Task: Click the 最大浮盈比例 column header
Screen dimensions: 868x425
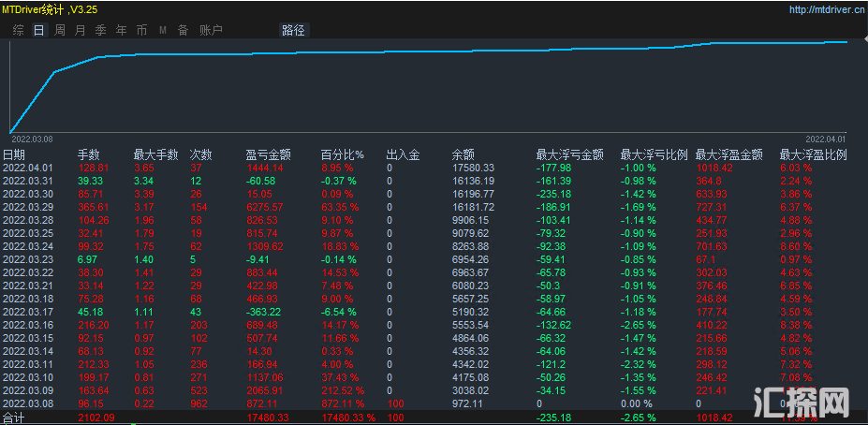Action: (x=813, y=155)
